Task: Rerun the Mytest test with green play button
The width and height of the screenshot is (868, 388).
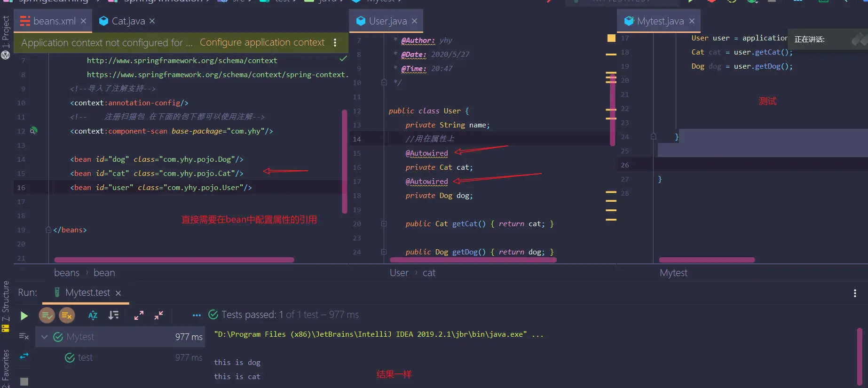Action: click(x=24, y=316)
